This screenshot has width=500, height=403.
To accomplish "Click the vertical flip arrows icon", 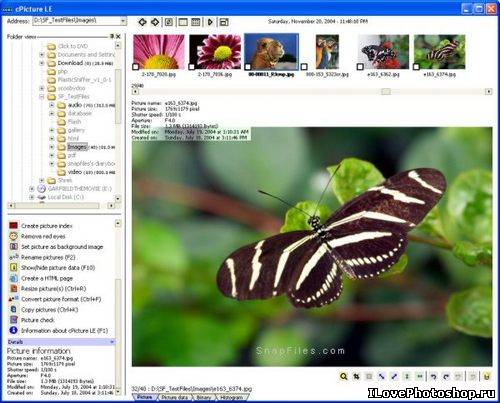I will (407, 376).
